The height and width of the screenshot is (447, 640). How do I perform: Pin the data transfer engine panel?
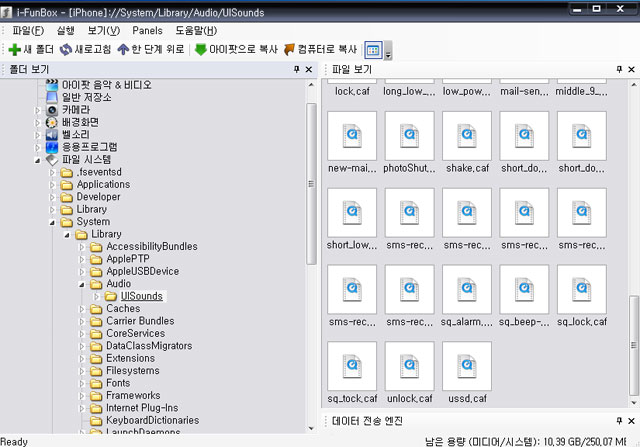click(x=619, y=421)
